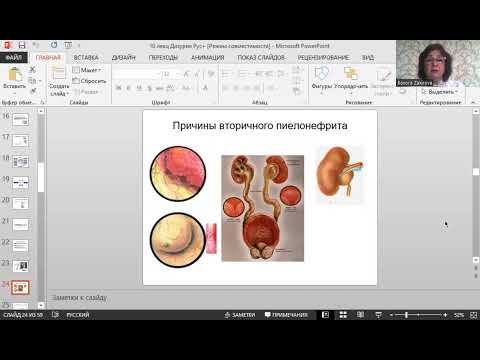Click the New Slide (Создать слайд) icon
The height and width of the screenshot is (360, 480).
point(59,73)
